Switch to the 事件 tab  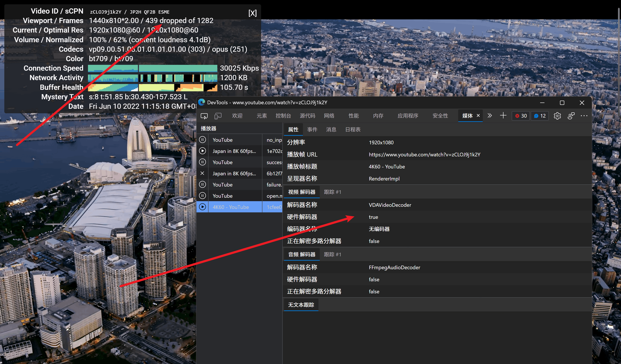pyautogui.click(x=312, y=129)
